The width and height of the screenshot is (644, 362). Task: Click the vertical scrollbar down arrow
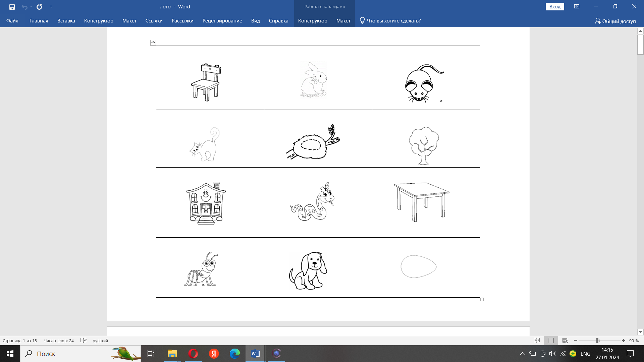click(x=640, y=332)
